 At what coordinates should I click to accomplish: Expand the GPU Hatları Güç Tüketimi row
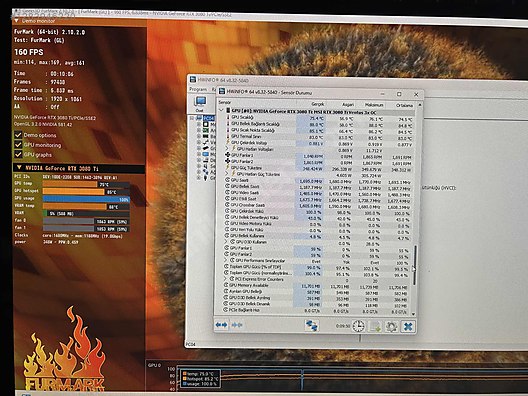pyautogui.click(x=227, y=174)
